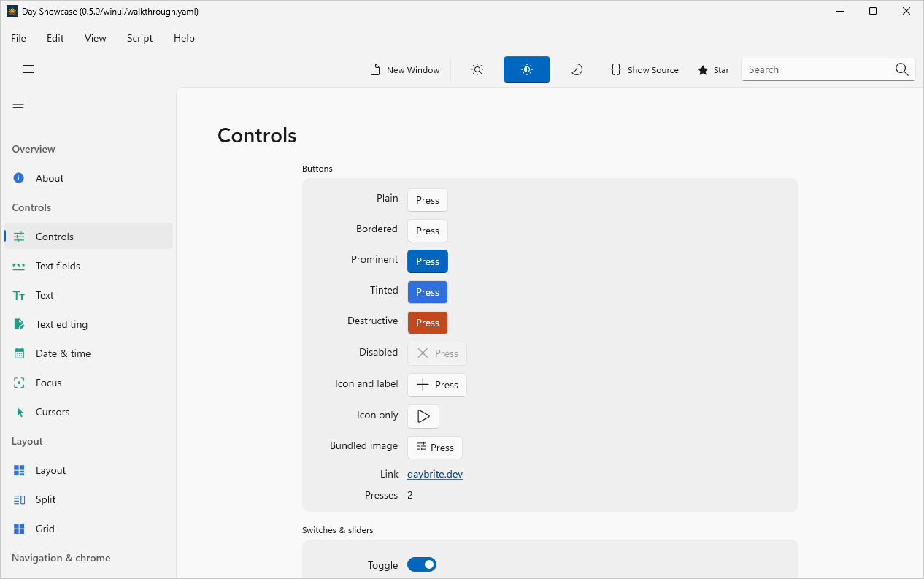Click the Prominent blue Press button
This screenshot has width=924, height=579.
(428, 261)
